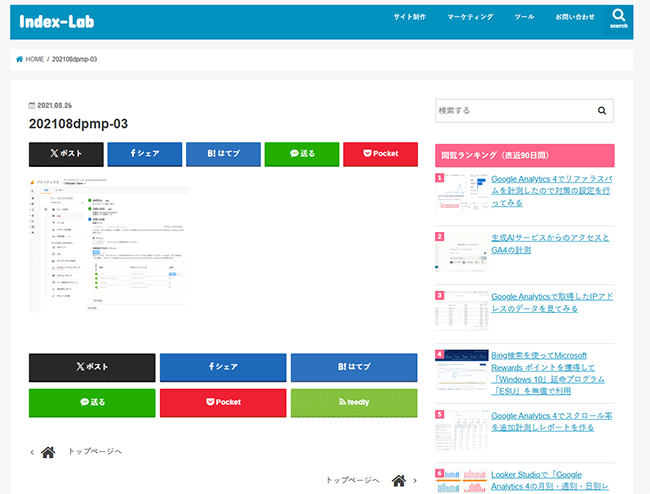The height and width of the screenshot is (494, 650).
Task: Click right next-page house icon
Action: click(x=399, y=480)
